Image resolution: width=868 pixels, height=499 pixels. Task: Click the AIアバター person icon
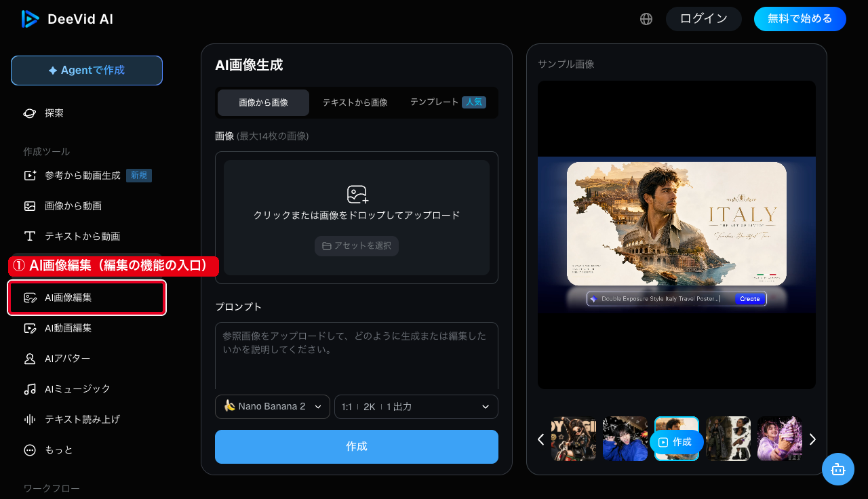coord(30,358)
